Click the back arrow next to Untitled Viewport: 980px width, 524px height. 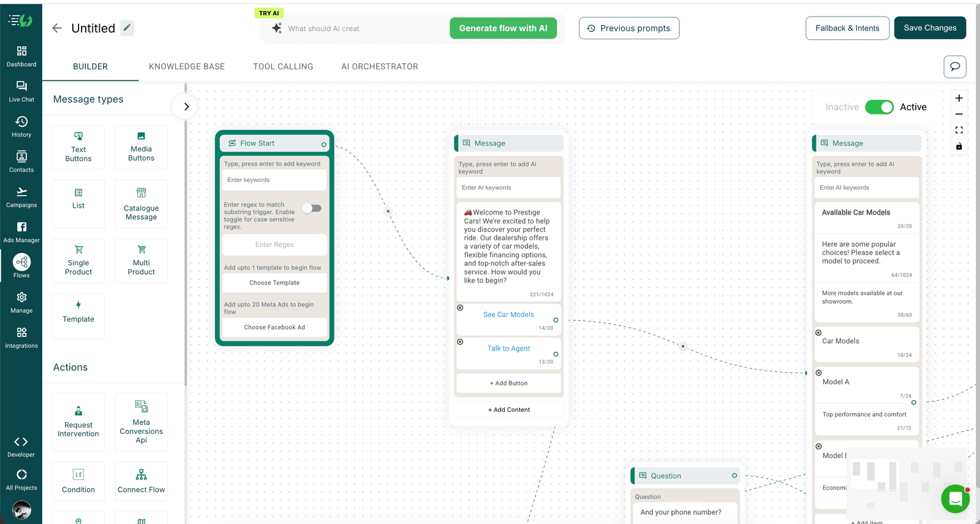(57, 28)
